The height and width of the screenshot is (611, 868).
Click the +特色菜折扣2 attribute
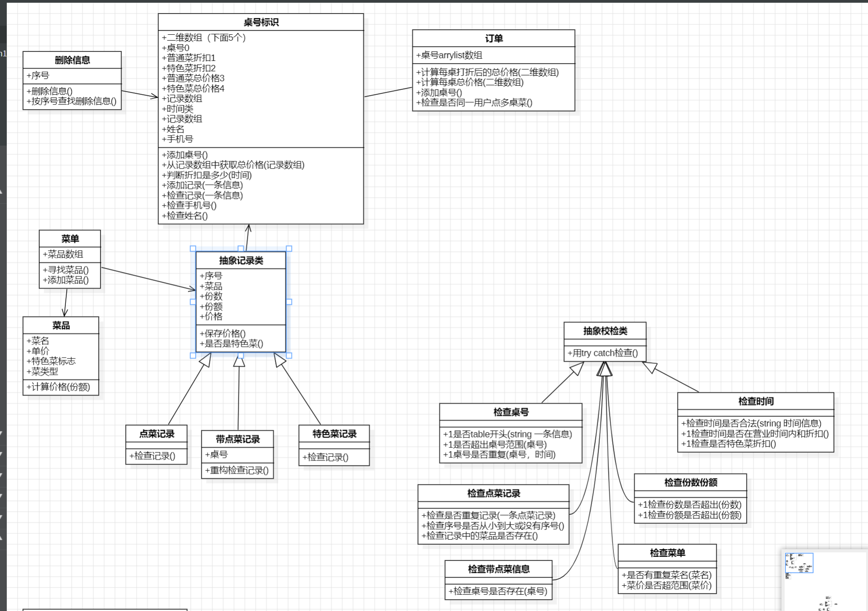(x=188, y=68)
